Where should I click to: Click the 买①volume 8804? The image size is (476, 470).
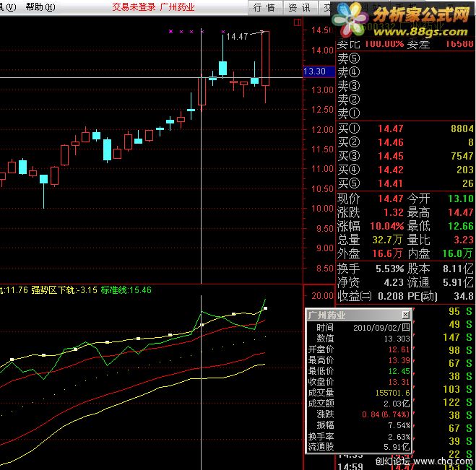462,129
